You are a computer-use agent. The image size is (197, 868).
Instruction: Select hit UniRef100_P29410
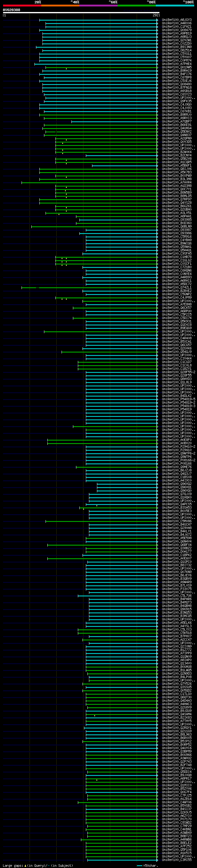tap(177, 450)
